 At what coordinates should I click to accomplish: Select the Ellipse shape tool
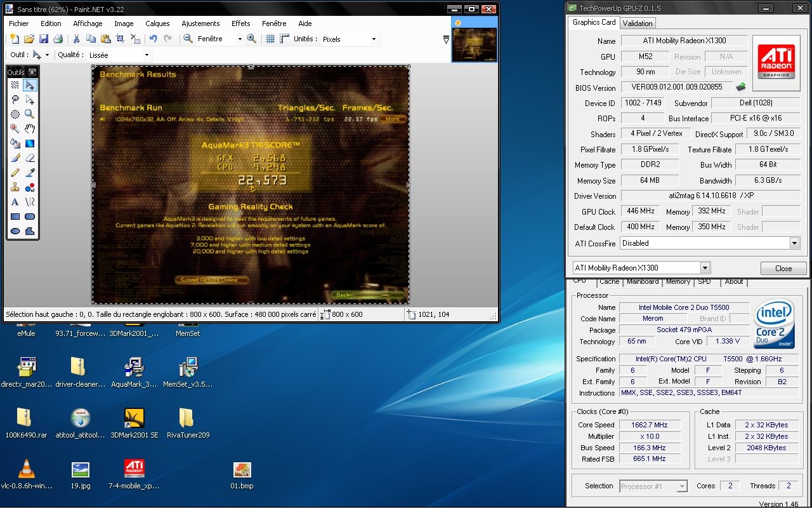click(15, 231)
